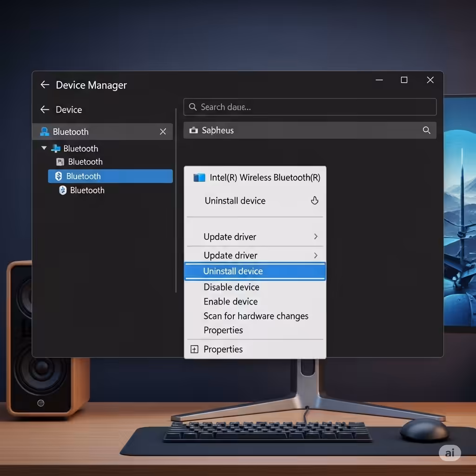
Task: Click the Device heading label
Action: tap(69, 110)
